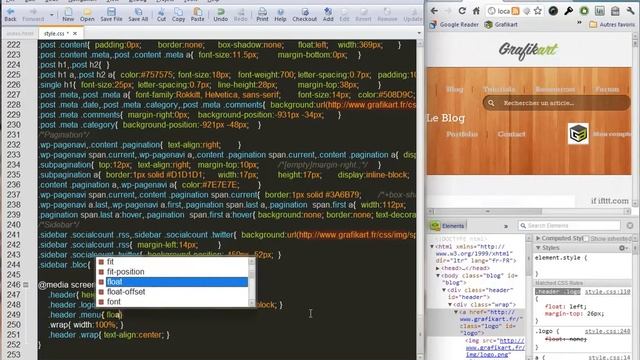The image size is (640, 360).
Task: Click the green circular extension icon
Action: click(x=584, y=11)
